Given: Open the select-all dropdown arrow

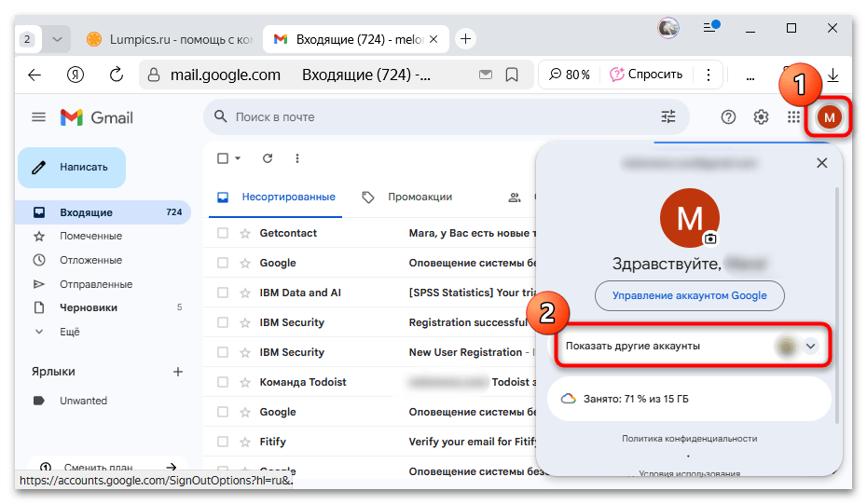Looking at the screenshot, I should coord(238,158).
